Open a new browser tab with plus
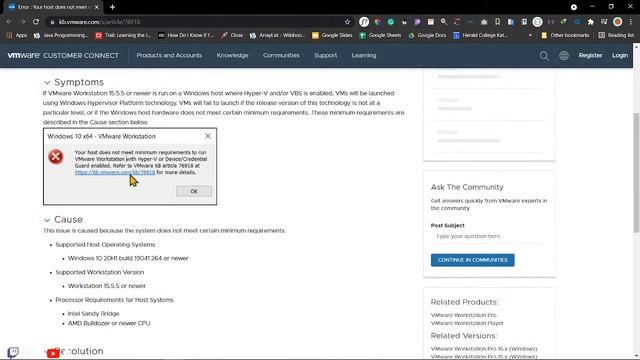The image size is (640, 360). 112,7
